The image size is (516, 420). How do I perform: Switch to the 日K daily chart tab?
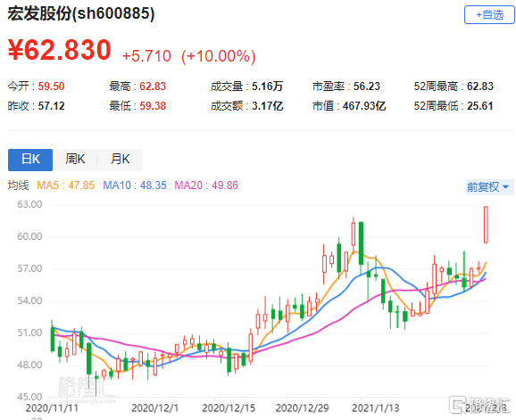pos(30,160)
